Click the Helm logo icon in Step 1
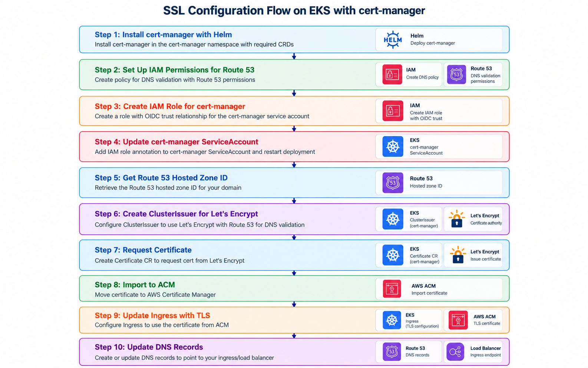The image size is (588, 368). pos(393,40)
